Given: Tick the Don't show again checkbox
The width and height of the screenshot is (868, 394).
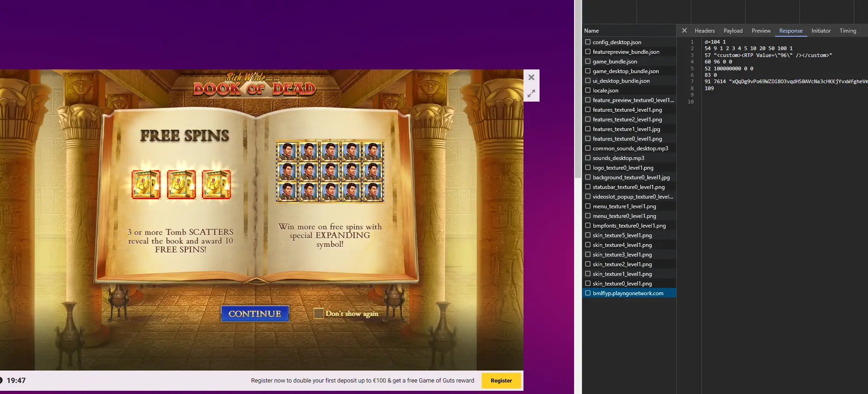Looking at the screenshot, I should tap(318, 314).
